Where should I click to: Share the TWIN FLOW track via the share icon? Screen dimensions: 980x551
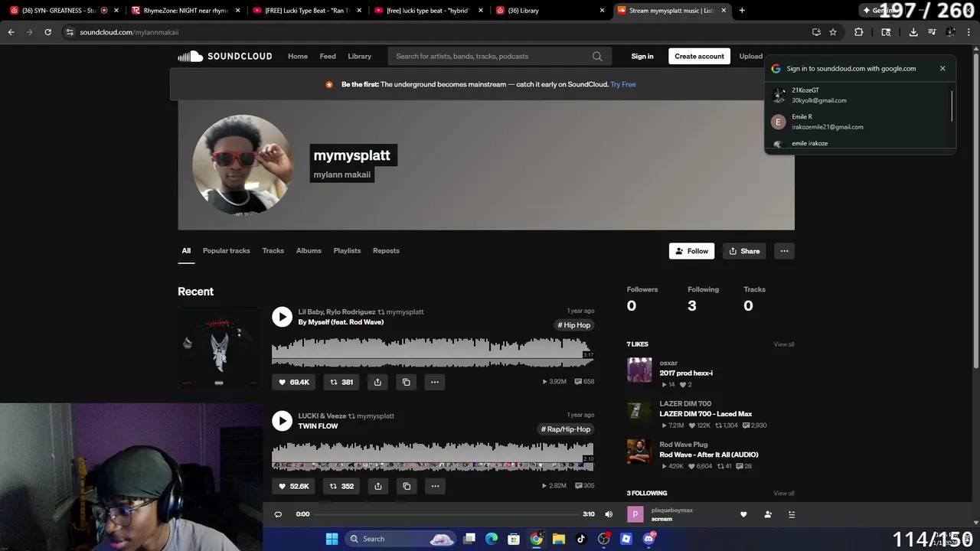[377, 486]
